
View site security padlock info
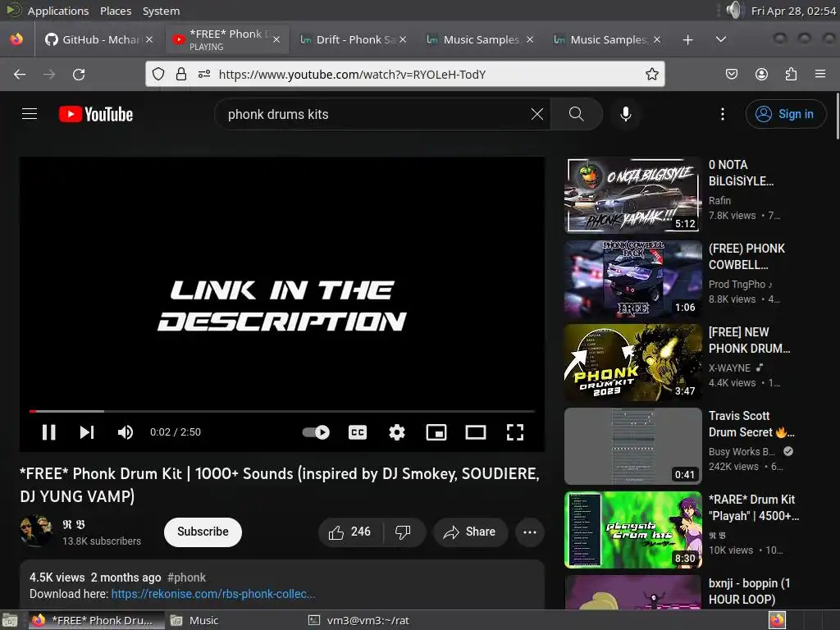[x=181, y=75]
